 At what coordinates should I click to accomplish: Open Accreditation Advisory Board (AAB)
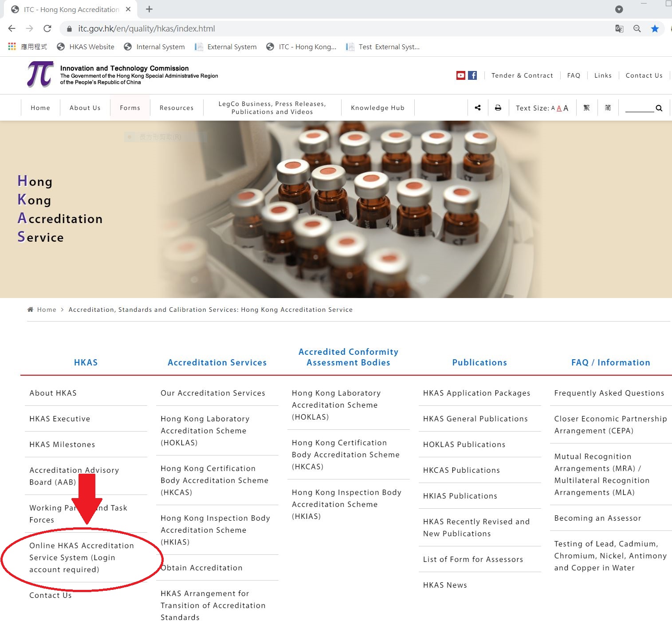[x=74, y=476]
